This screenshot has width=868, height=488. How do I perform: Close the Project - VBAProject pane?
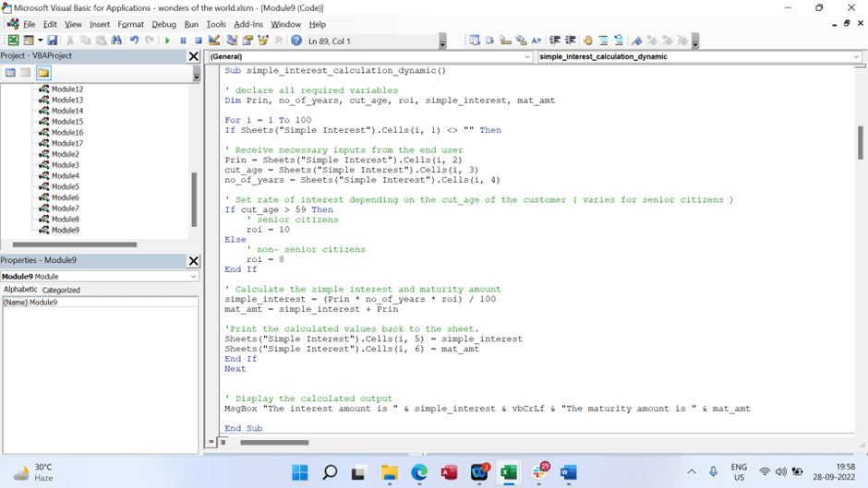point(193,56)
